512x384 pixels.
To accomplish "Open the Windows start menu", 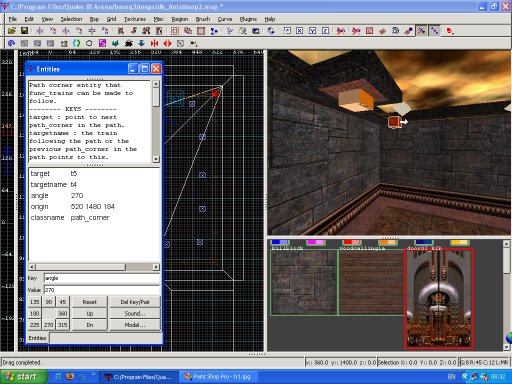I will [x=22, y=377].
